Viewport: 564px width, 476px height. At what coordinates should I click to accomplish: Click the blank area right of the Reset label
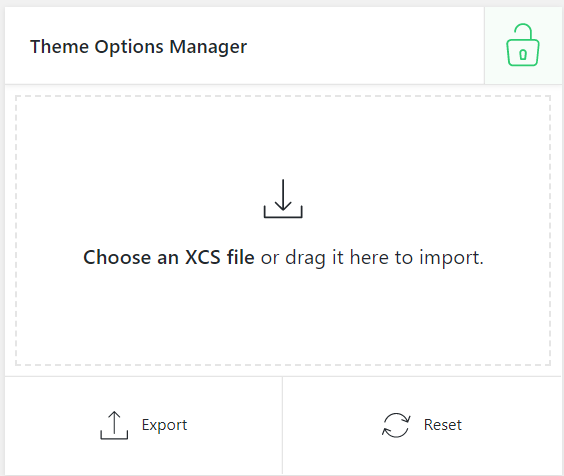[x=511, y=425]
